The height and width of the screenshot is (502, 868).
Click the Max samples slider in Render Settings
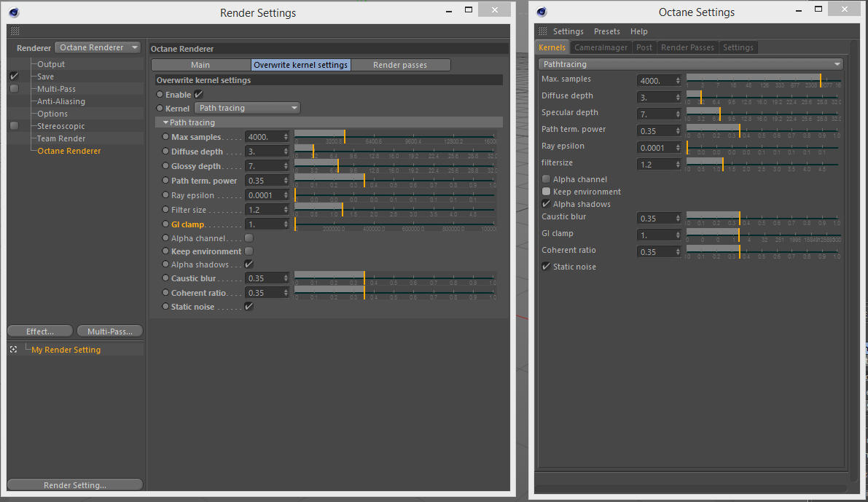[395, 137]
